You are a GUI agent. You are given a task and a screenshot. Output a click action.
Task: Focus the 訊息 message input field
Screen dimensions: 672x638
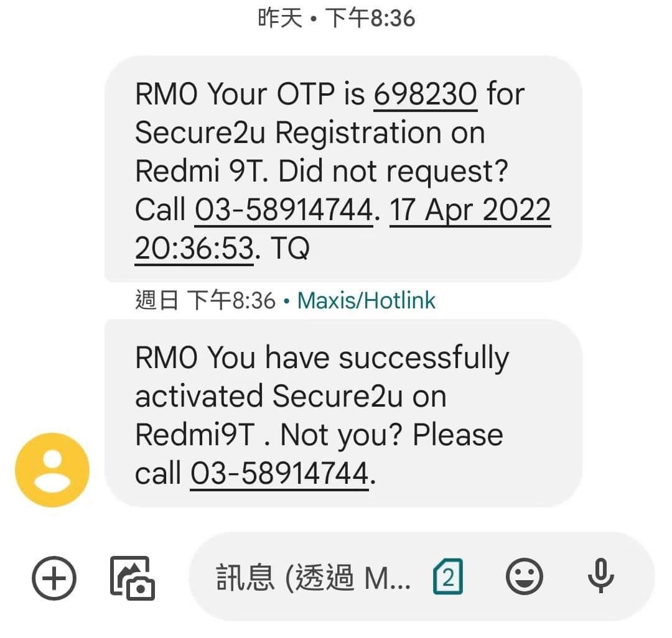(x=313, y=577)
